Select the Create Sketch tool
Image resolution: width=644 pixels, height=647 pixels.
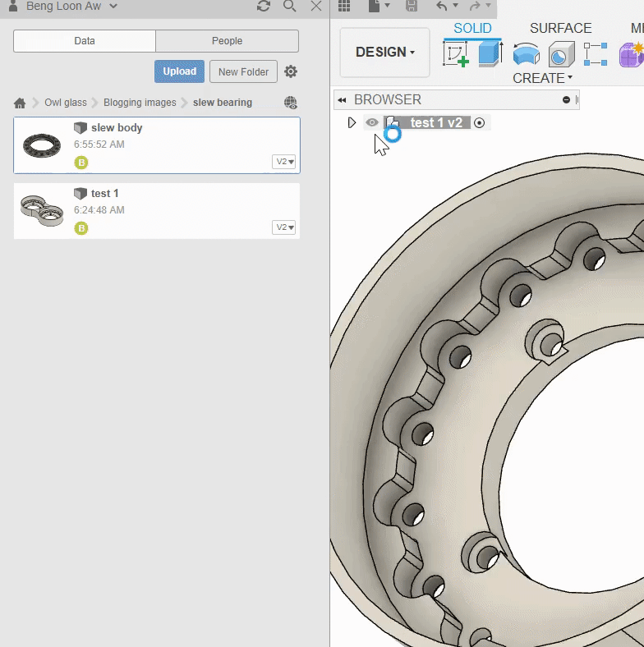pos(456,53)
